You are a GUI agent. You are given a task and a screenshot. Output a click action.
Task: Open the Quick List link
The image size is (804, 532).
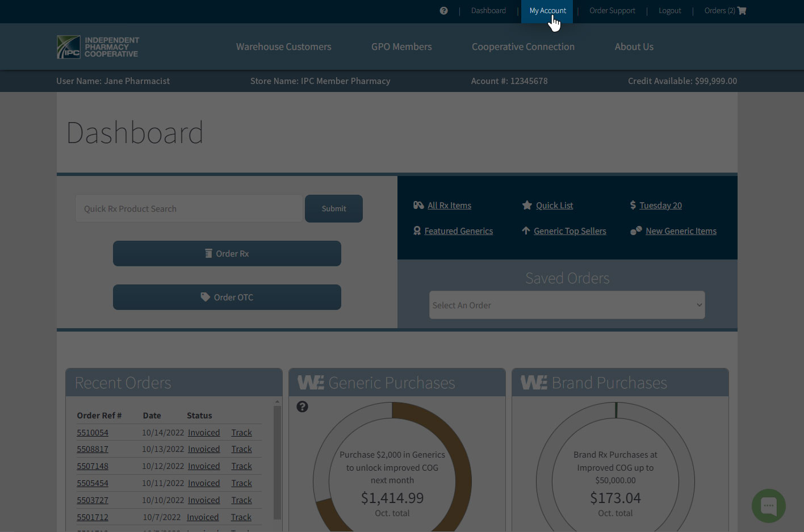pos(554,206)
